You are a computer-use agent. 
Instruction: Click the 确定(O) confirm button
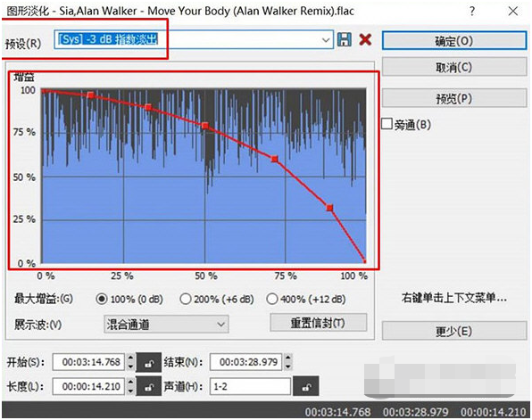tap(454, 41)
